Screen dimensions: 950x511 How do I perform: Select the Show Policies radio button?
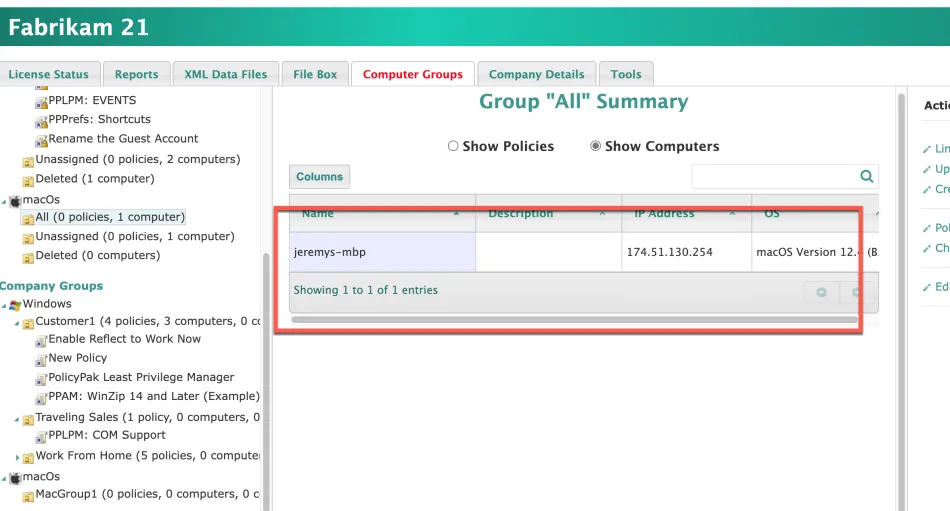453,146
